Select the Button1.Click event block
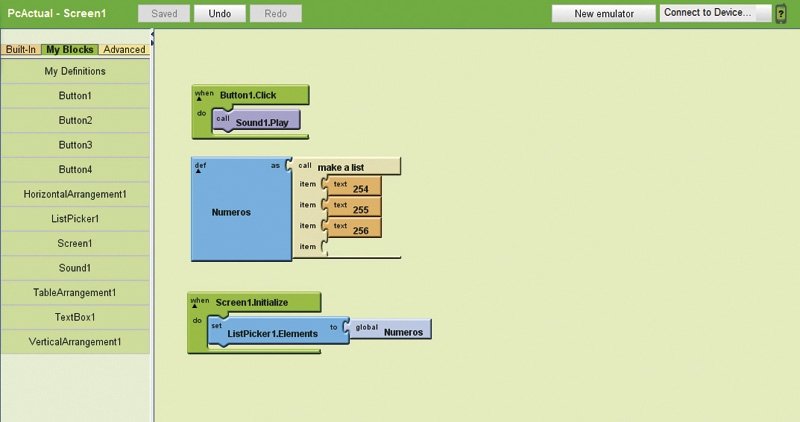Screen dimensions: 800x422 coord(250,95)
